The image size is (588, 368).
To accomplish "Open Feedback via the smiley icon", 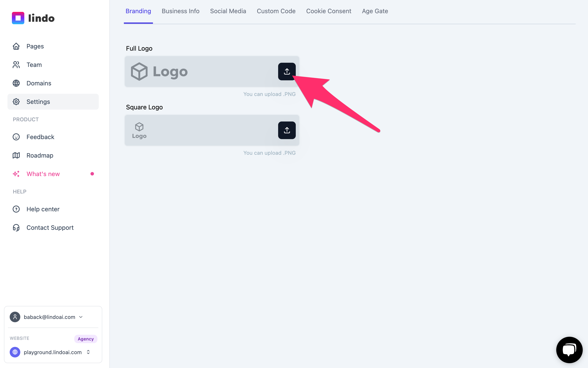I will tap(16, 137).
